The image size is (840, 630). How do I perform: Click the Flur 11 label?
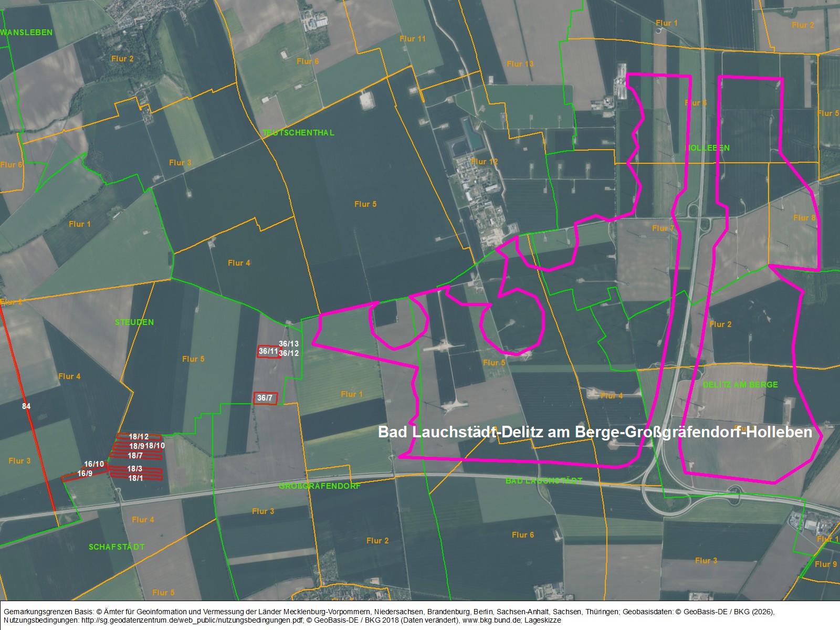pyautogui.click(x=412, y=39)
